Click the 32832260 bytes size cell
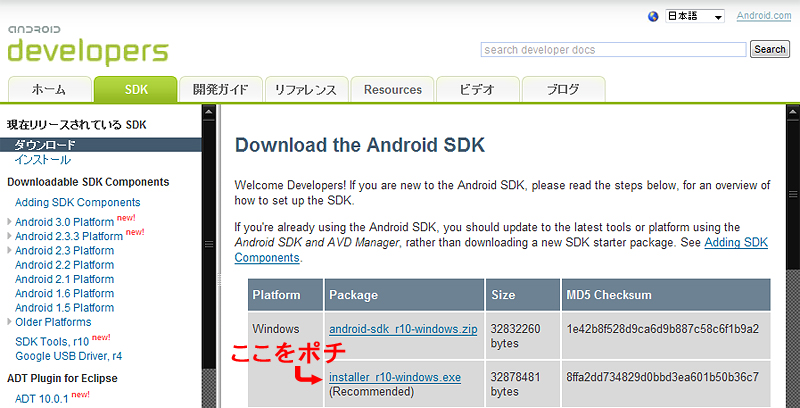Viewport: 800px width, 408px height. tap(522, 336)
